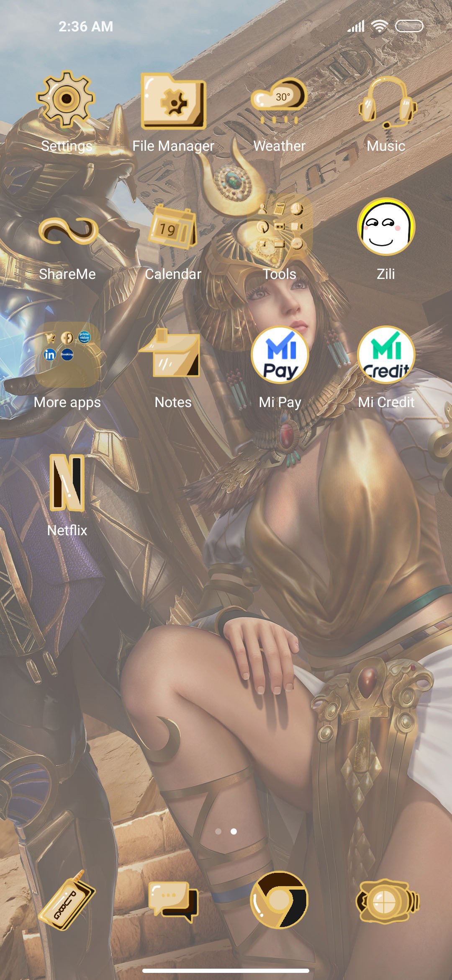
Task: Tap the cellular signal bars icon
Action: (356, 26)
